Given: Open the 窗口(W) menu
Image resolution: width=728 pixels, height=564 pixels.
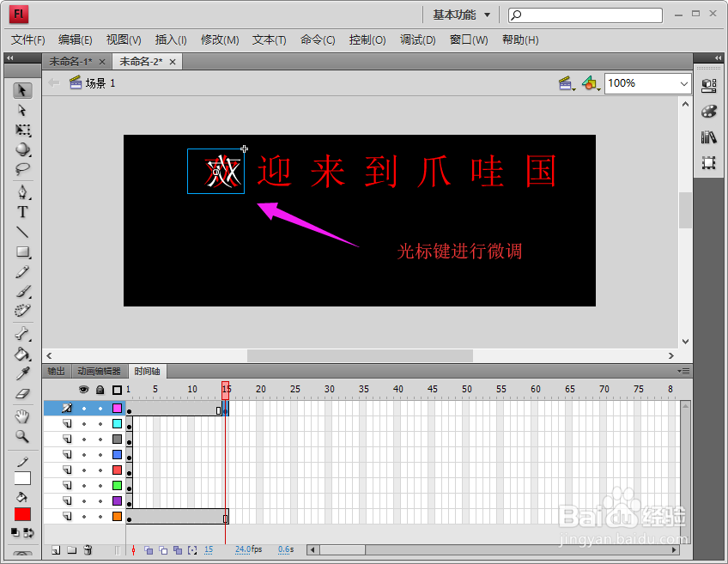Looking at the screenshot, I should pos(469,40).
